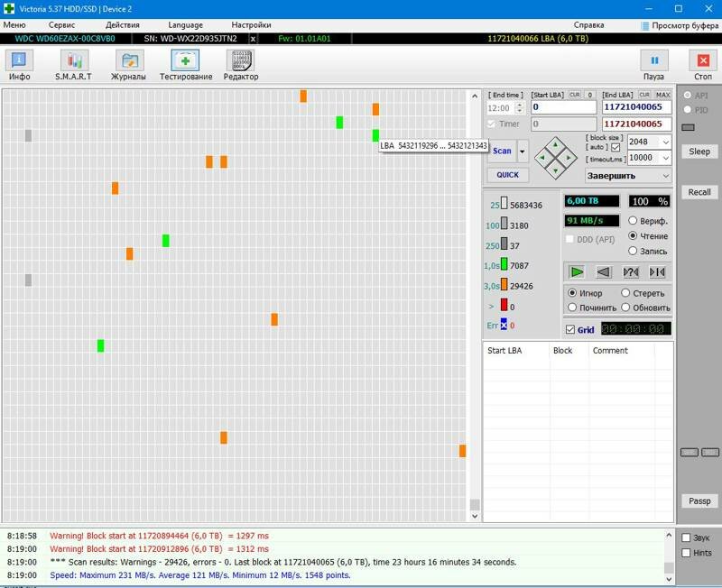
Task: Click the Start LBA input field
Action: click(x=563, y=107)
